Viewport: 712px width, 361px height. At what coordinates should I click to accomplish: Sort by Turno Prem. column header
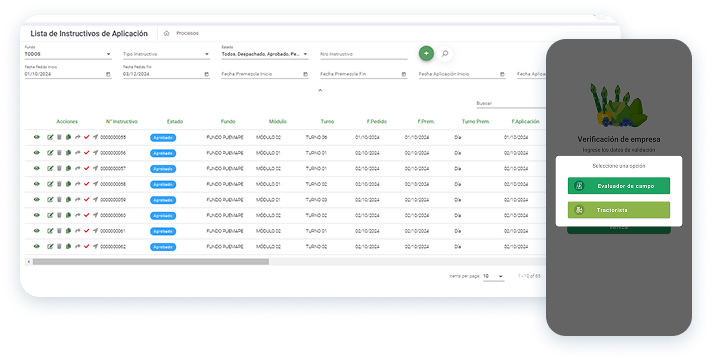click(476, 122)
